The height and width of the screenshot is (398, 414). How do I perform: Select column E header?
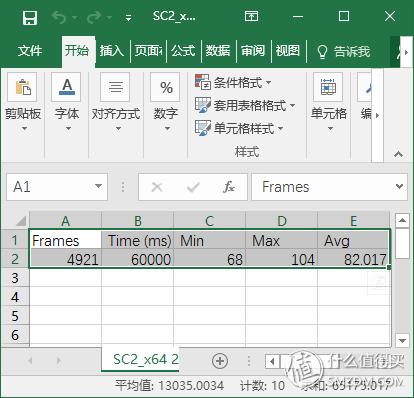pyautogui.click(x=353, y=221)
